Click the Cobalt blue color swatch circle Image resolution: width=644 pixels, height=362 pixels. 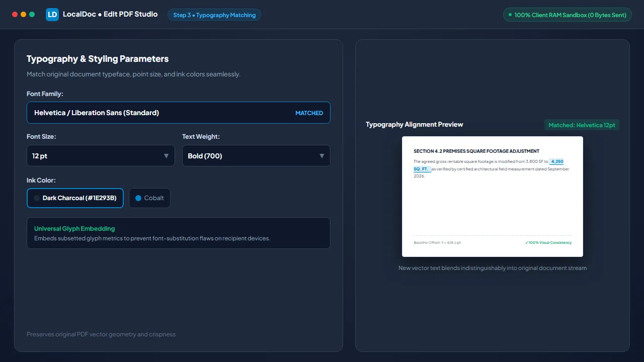[138, 198]
